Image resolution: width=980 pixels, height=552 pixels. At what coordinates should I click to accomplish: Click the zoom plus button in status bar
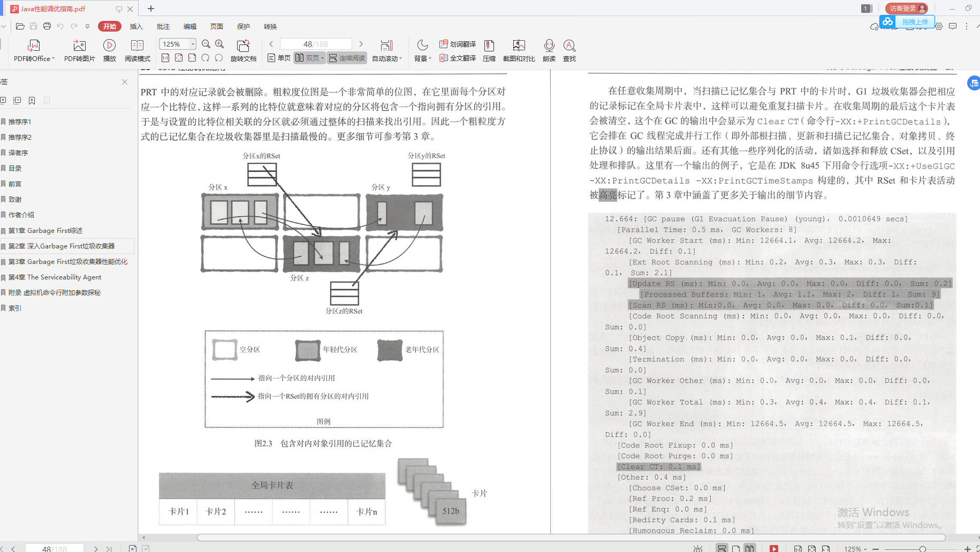pos(967,549)
